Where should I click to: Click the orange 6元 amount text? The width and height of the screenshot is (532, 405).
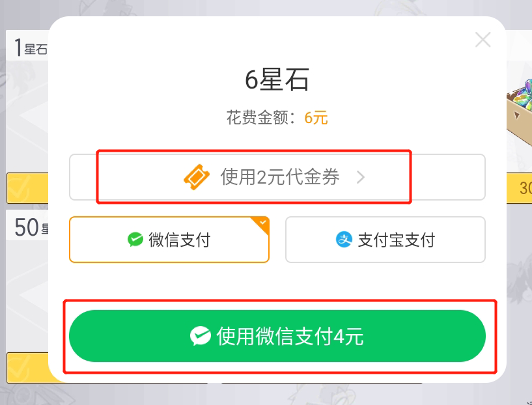(316, 118)
